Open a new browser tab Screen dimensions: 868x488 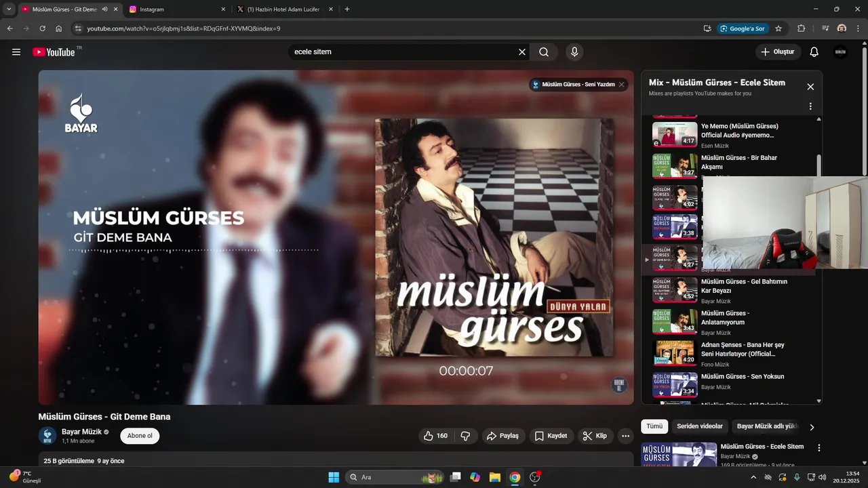click(347, 9)
